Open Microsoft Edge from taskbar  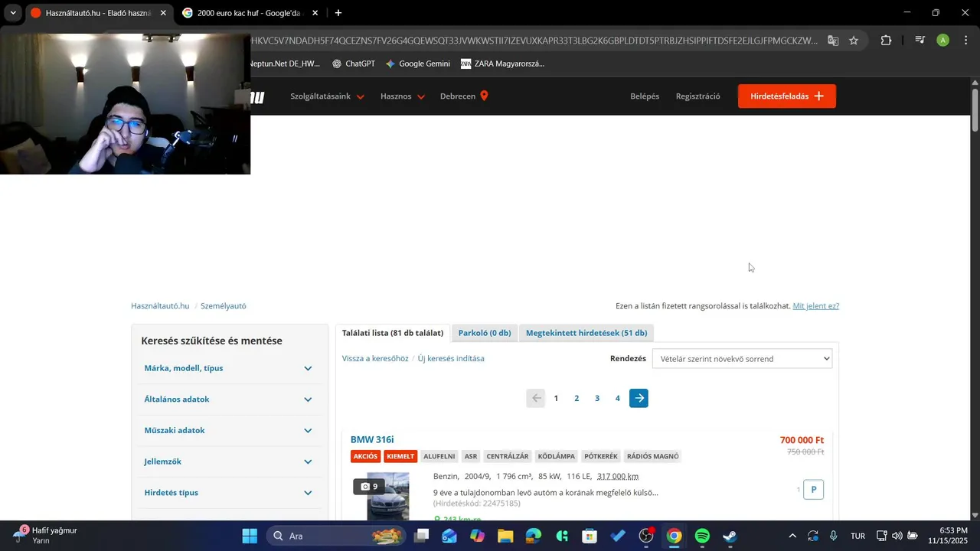534,536
